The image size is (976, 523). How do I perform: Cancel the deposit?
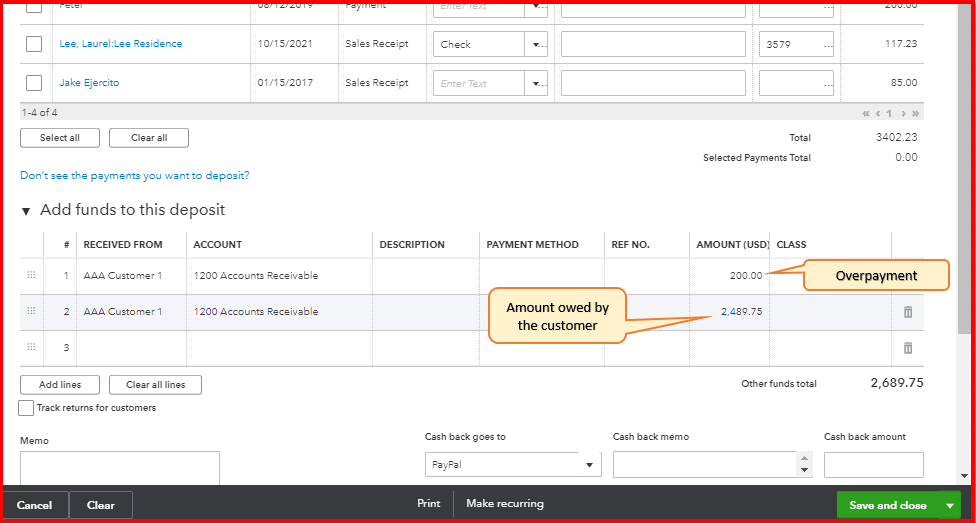point(34,506)
